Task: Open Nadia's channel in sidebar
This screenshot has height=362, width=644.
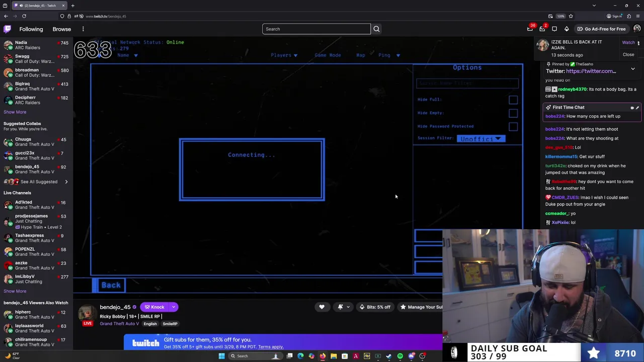Action: tap(36, 45)
